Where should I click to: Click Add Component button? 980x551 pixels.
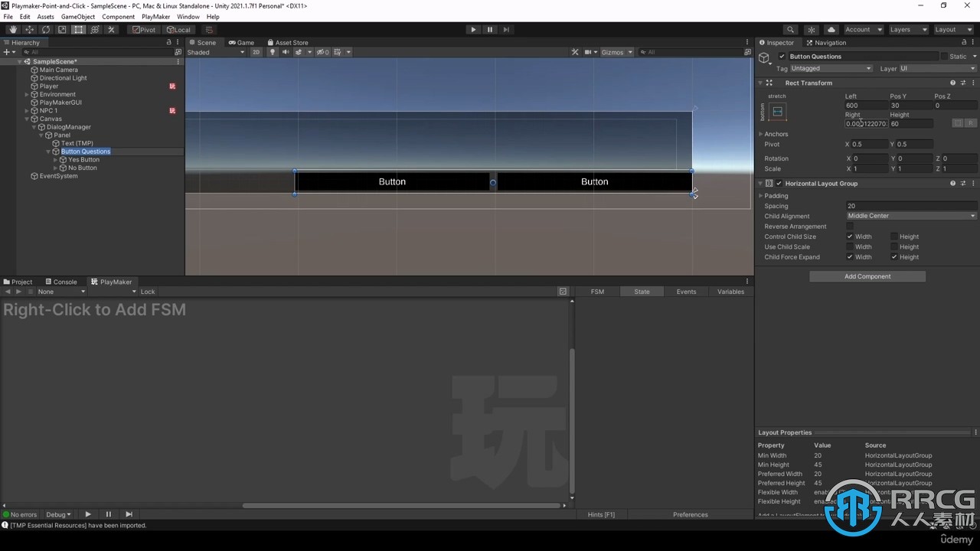pos(867,276)
